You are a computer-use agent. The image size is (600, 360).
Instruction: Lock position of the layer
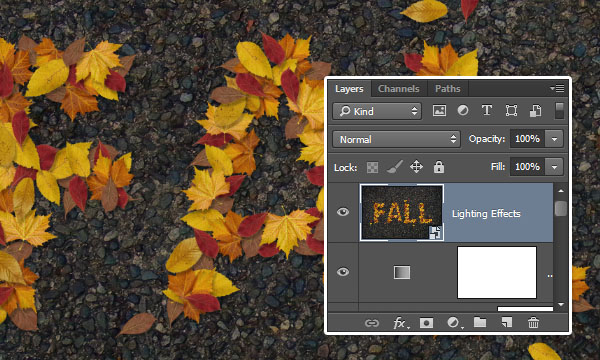[x=416, y=167]
